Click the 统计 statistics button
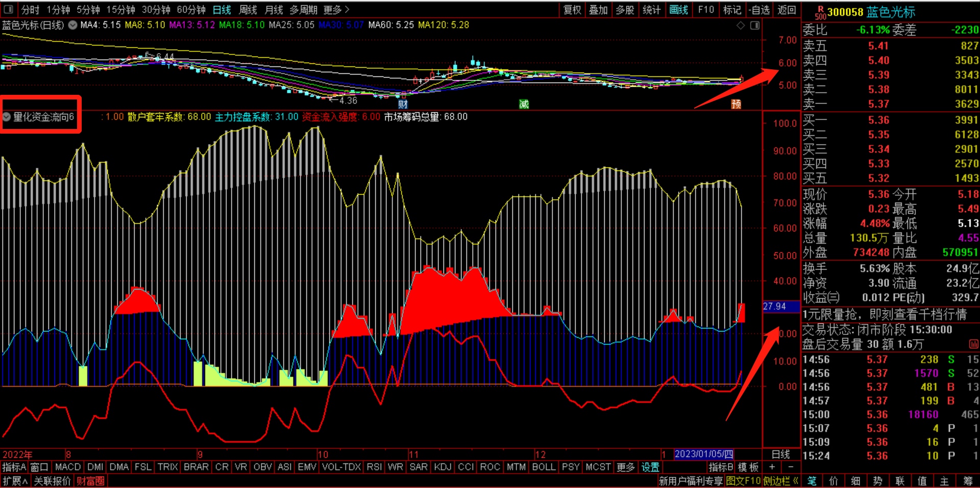The width and height of the screenshot is (980, 488). click(x=651, y=10)
